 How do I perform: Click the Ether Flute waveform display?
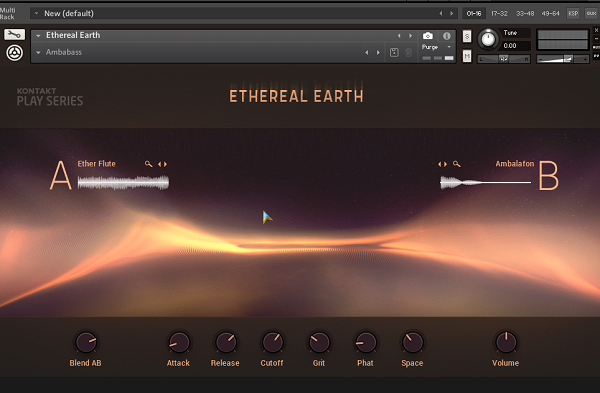pos(123,183)
